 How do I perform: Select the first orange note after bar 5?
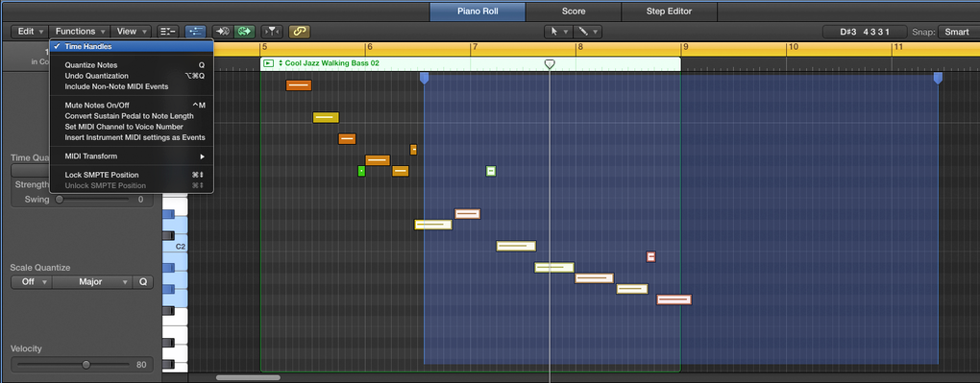pos(299,85)
